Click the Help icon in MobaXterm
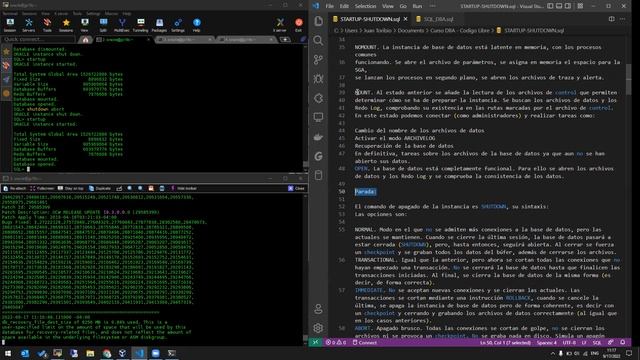Viewport: 640px width, 360px height. pos(197,25)
